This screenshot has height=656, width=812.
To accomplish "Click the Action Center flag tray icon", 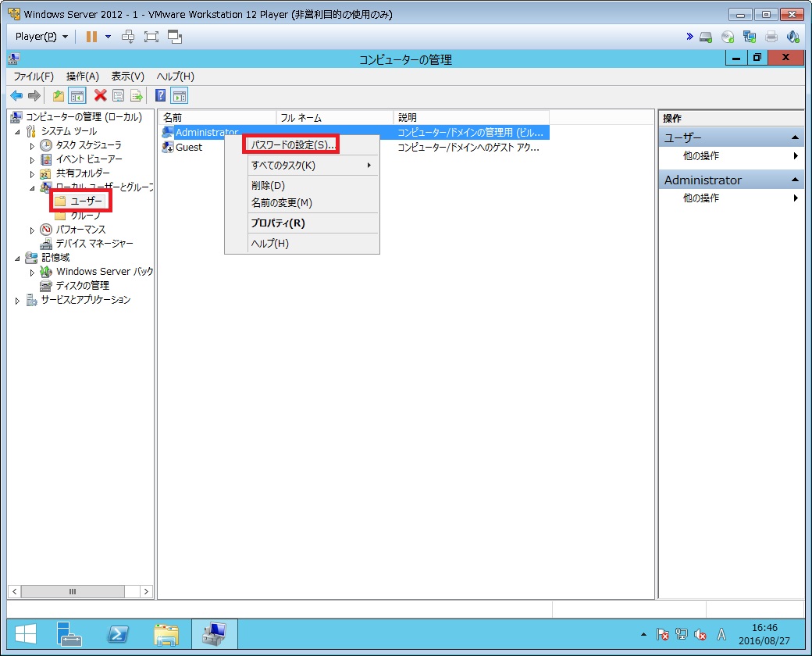I will click(662, 633).
